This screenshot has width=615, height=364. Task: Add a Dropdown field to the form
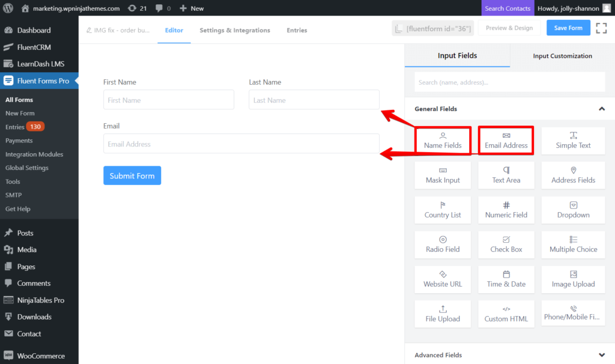click(x=573, y=210)
